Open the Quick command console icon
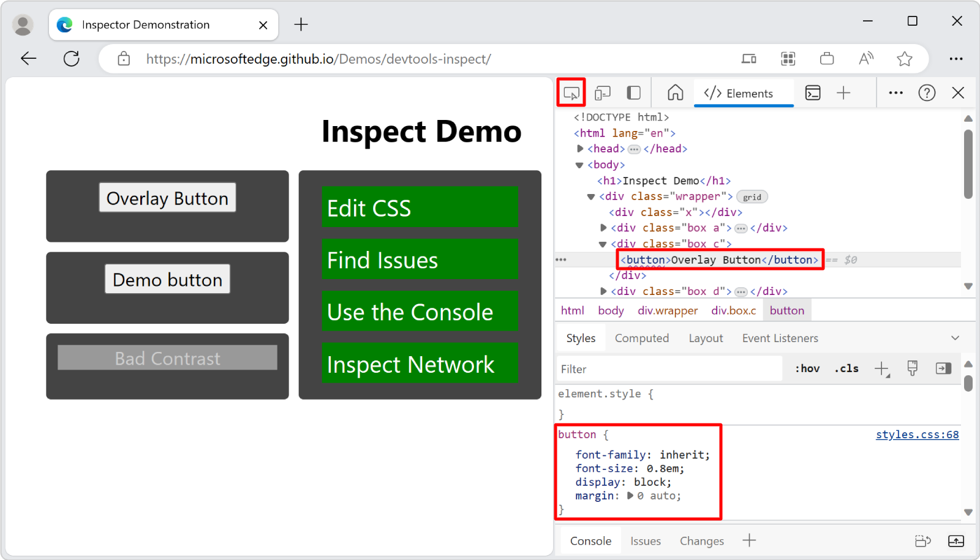Image resolution: width=980 pixels, height=560 pixels. point(813,92)
